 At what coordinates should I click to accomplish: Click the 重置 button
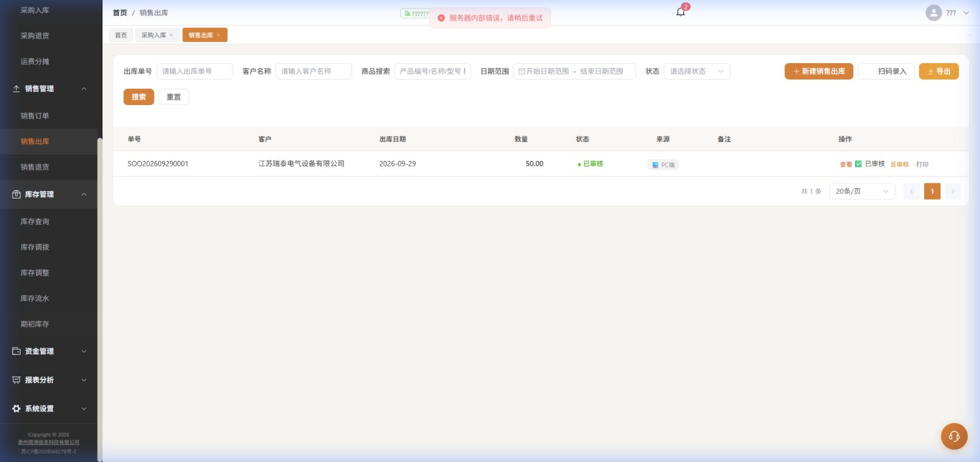[x=174, y=97]
